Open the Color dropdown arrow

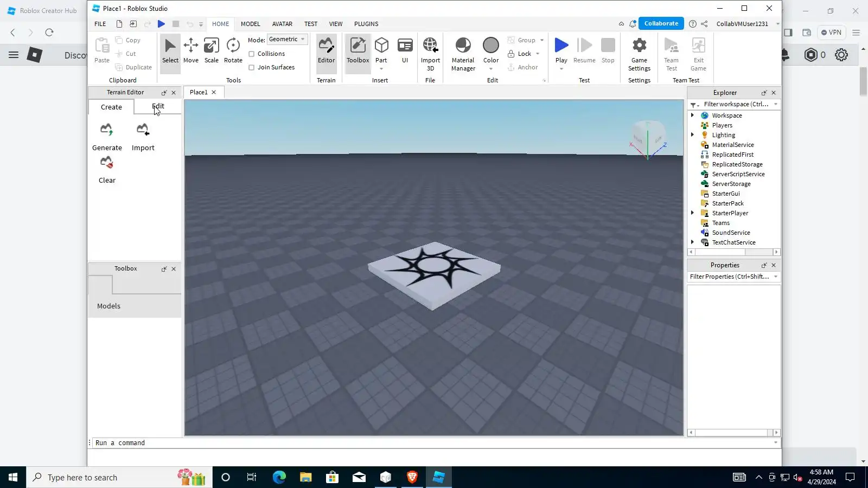pos(491,69)
